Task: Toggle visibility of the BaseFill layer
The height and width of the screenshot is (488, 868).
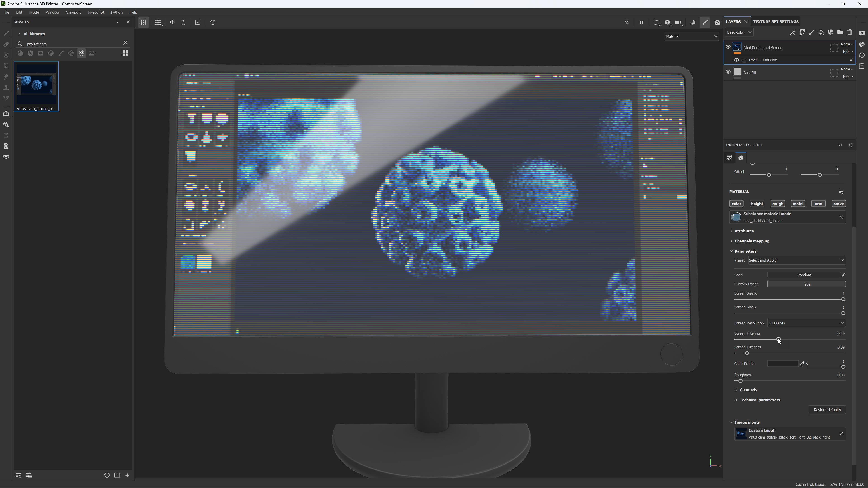Action: [x=728, y=72]
